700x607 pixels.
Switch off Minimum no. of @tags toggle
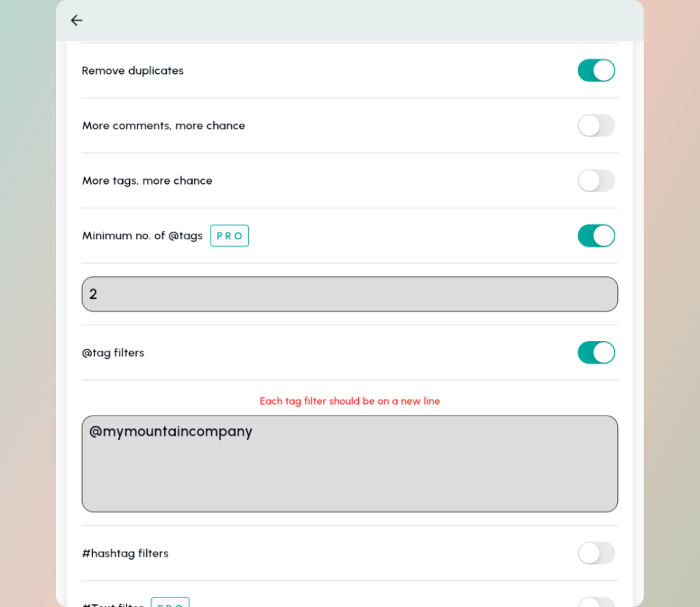596,236
